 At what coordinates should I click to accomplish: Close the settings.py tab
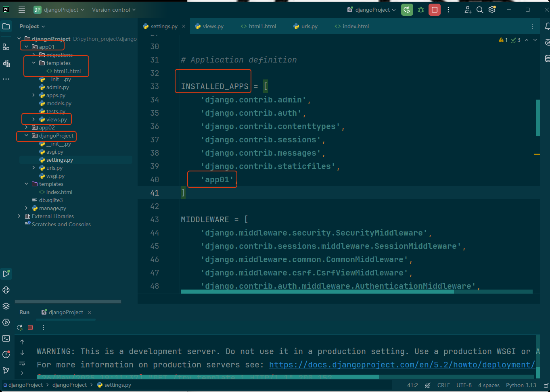point(184,26)
